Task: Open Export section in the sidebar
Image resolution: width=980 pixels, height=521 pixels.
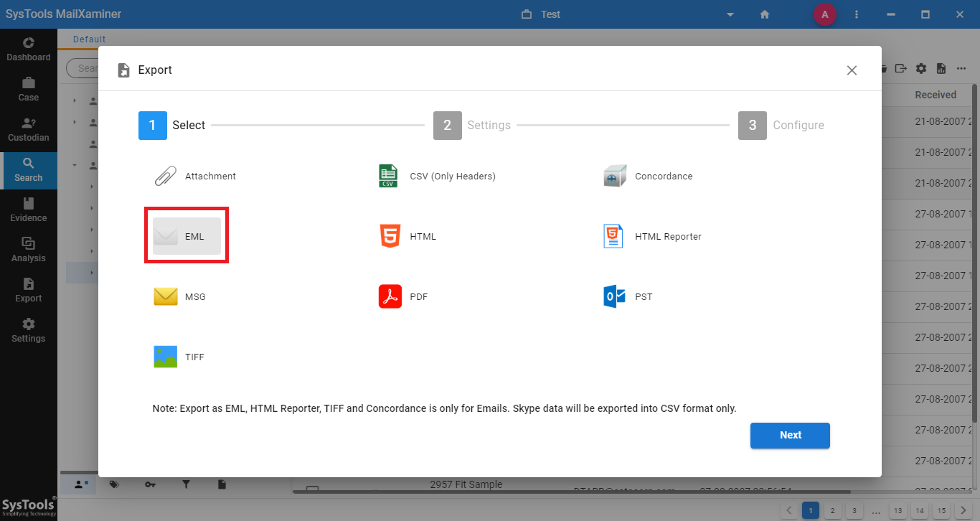Action: [x=29, y=290]
